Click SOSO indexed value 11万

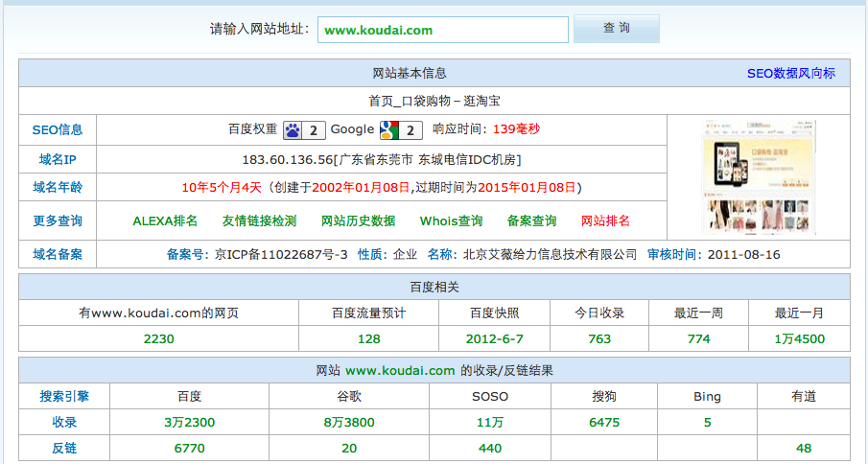coord(490,423)
